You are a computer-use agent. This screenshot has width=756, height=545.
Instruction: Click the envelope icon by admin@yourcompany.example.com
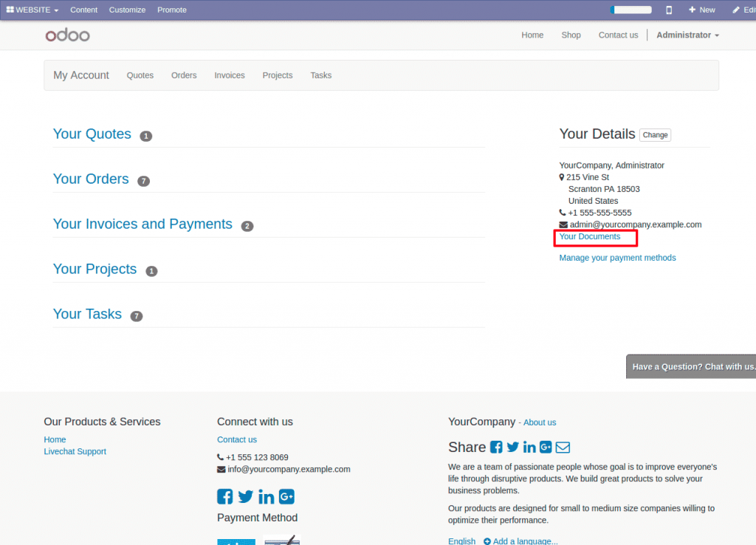tap(563, 224)
